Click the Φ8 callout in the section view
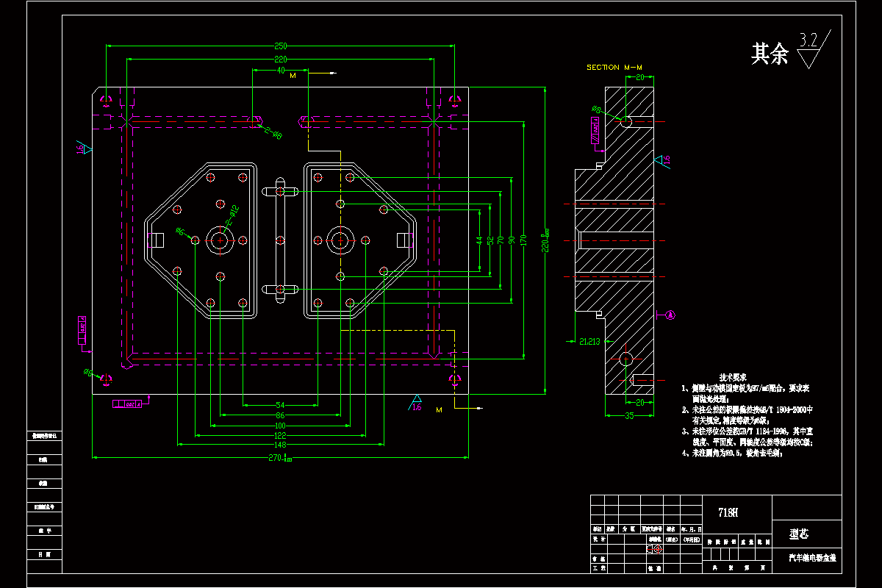 coord(597,110)
